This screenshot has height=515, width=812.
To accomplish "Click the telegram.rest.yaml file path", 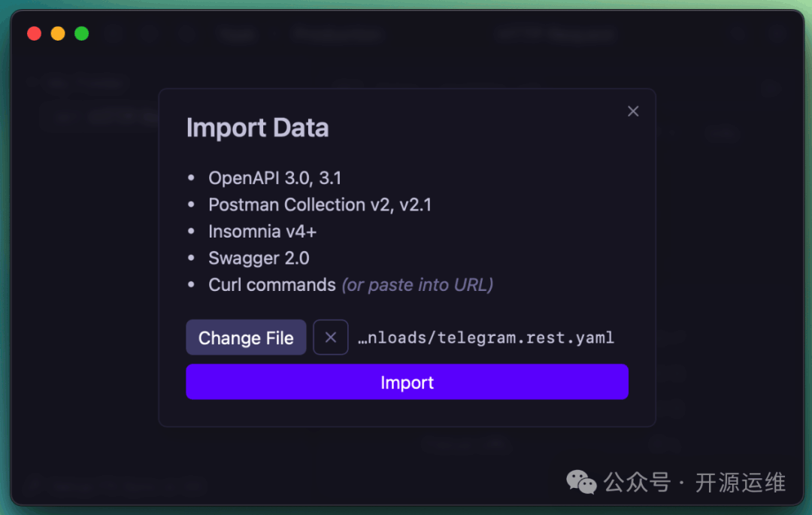I will (x=486, y=338).
